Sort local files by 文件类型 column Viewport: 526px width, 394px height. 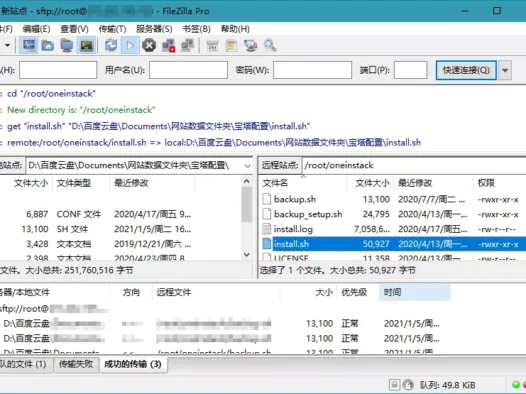pyautogui.click(x=81, y=183)
